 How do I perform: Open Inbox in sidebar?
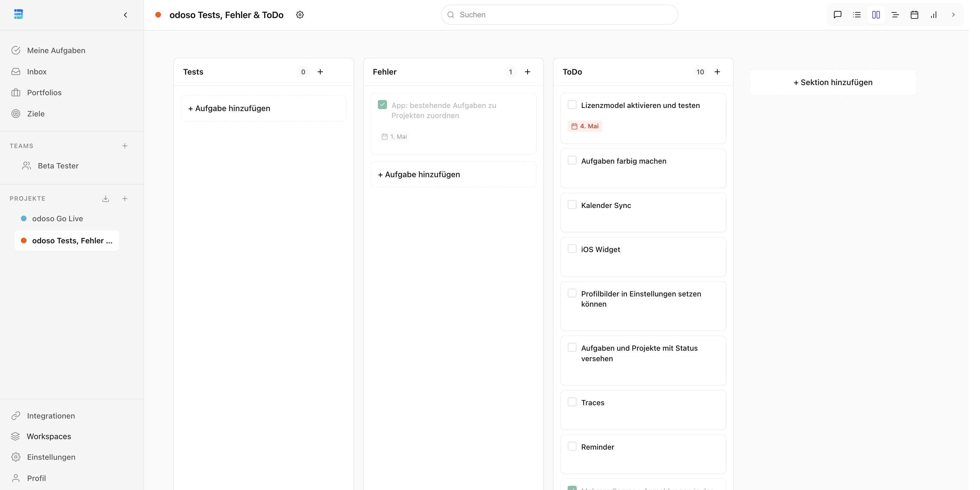click(x=37, y=71)
